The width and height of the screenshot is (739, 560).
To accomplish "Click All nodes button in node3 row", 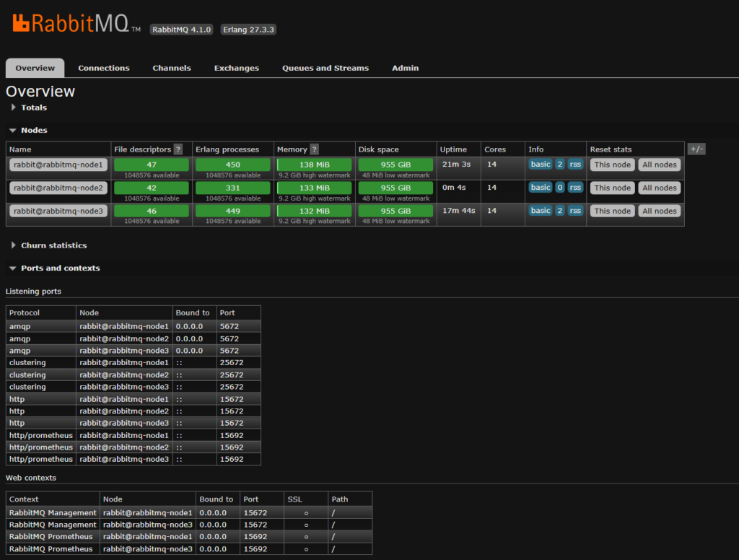I will [660, 211].
